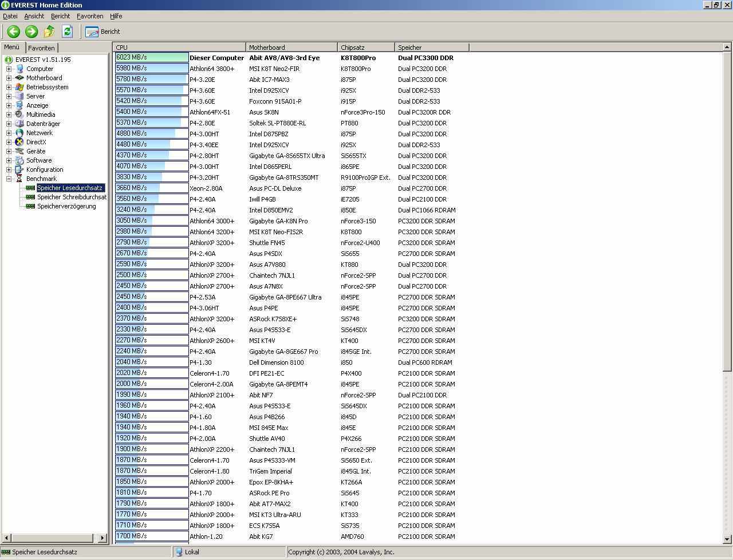Click the 5980 MB/s result bar

[152, 68]
